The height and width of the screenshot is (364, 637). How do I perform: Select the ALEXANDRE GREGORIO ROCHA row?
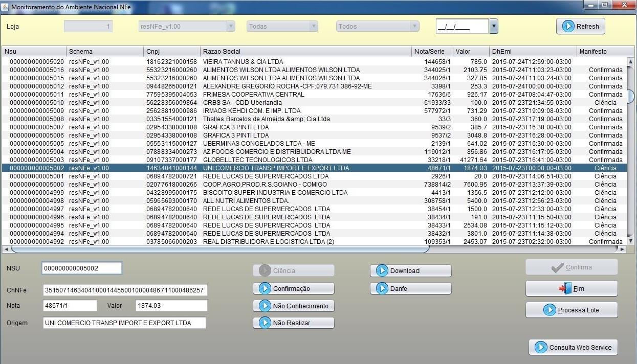[x=314, y=86]
